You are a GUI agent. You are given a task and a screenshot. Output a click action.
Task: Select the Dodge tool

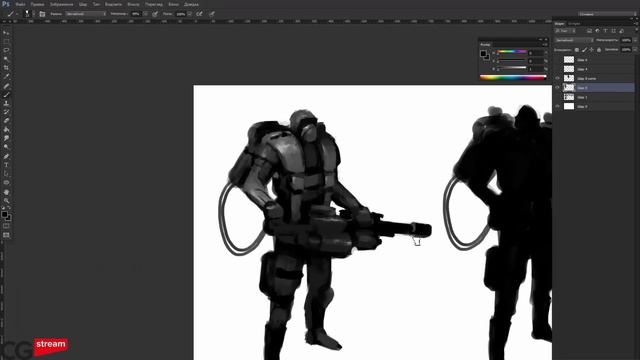[6, 147]
